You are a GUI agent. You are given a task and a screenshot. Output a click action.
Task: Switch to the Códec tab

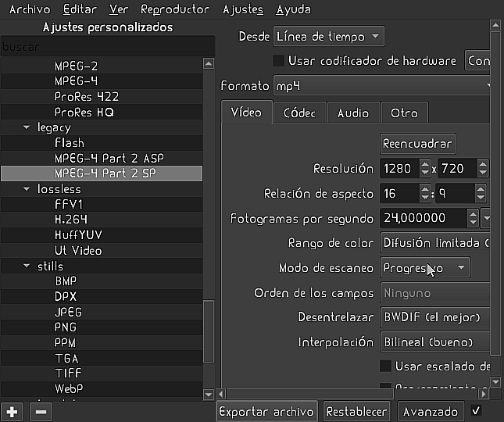point(299,113)
